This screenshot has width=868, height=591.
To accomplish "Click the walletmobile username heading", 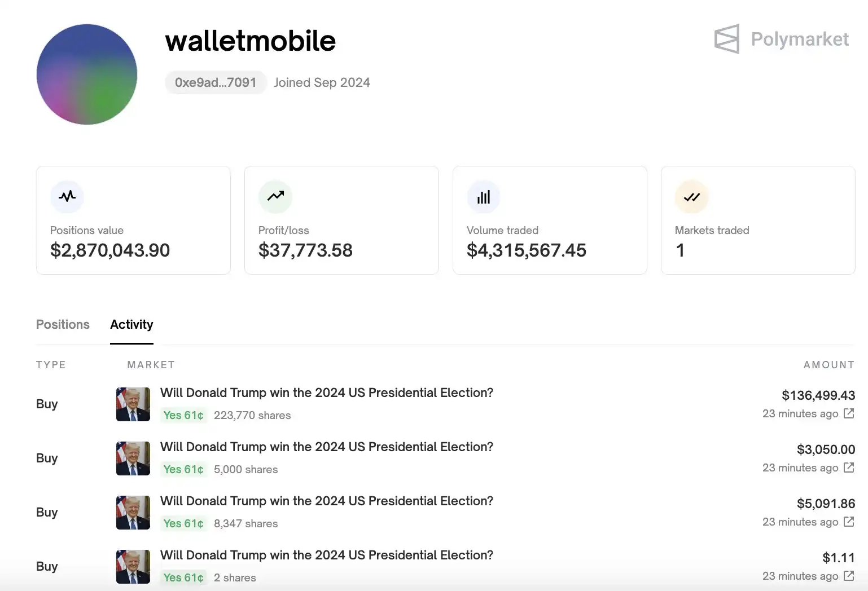I will 251,41.
